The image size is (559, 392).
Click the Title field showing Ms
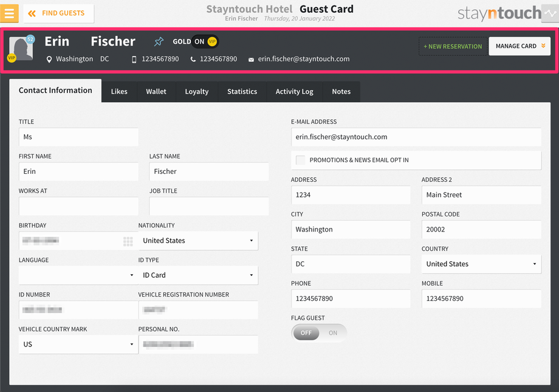(78, 137)
